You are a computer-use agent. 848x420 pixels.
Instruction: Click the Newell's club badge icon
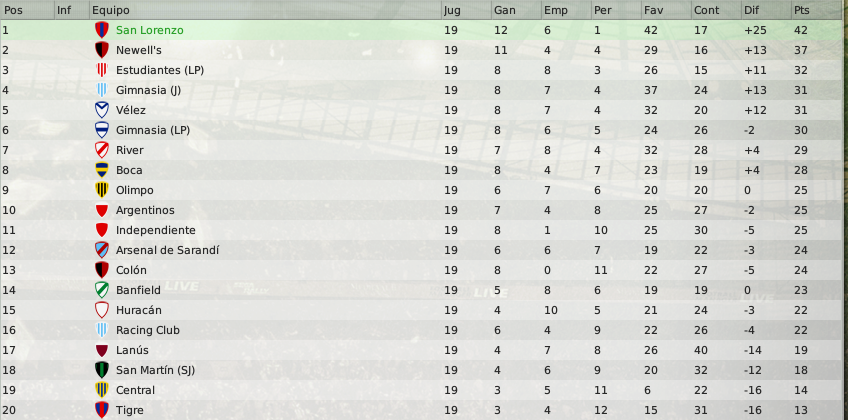101,50
